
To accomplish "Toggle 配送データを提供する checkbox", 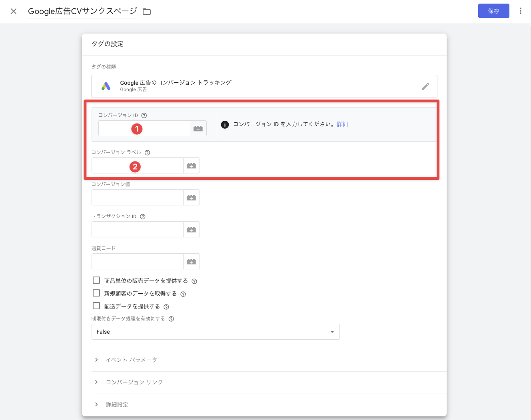I will (96, 306).
